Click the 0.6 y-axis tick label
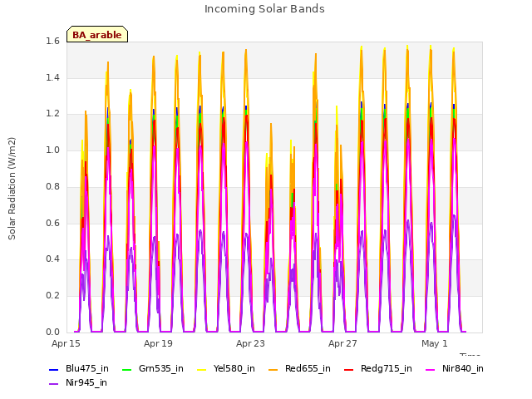 [x=52, y=223]
